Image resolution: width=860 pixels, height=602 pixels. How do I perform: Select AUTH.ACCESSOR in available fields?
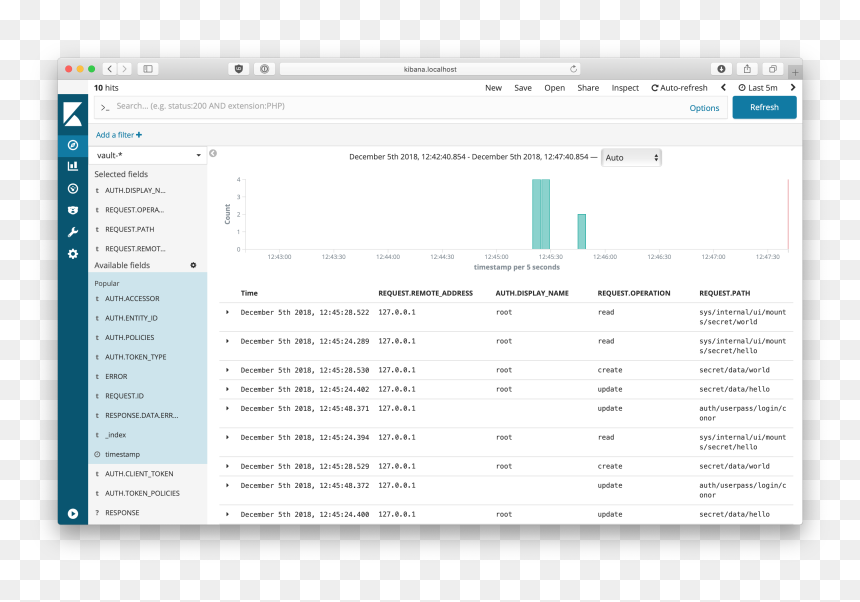(132, 299)
